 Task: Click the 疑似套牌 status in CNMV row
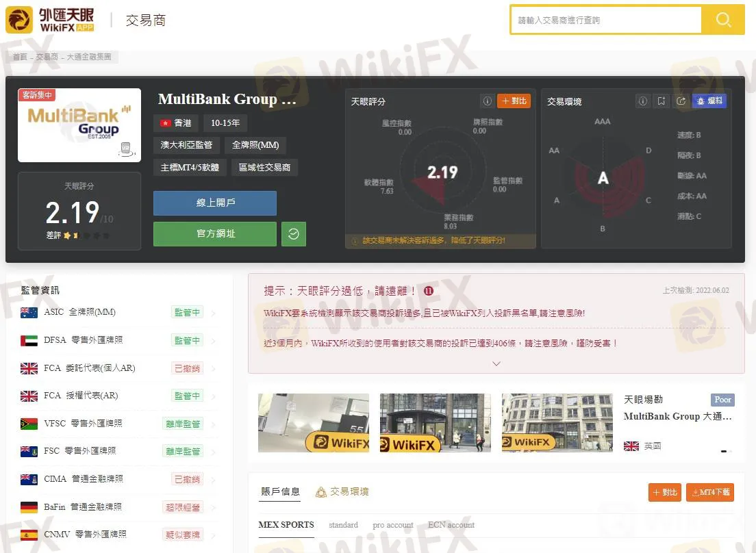[183, 535]
